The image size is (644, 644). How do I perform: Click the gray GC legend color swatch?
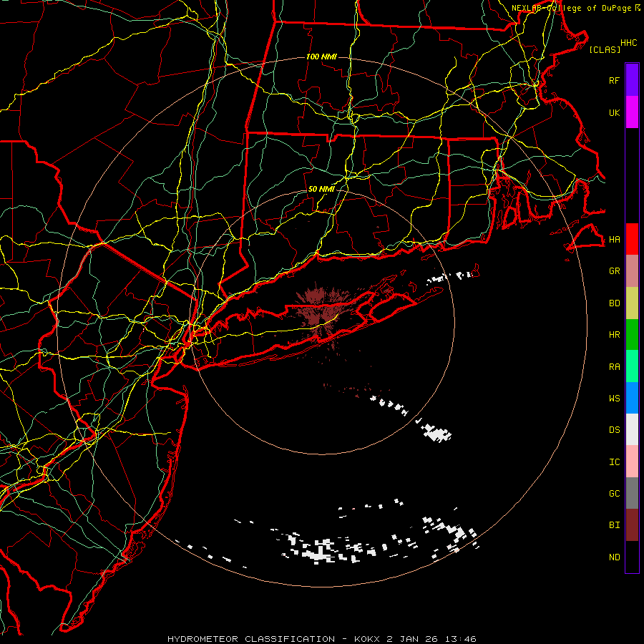click(632, 493)
